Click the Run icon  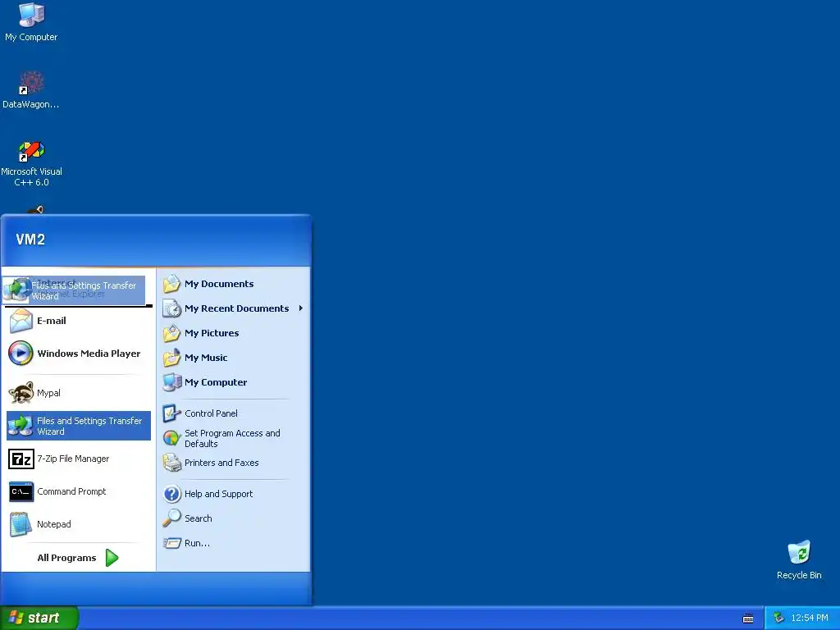[172, 543]
